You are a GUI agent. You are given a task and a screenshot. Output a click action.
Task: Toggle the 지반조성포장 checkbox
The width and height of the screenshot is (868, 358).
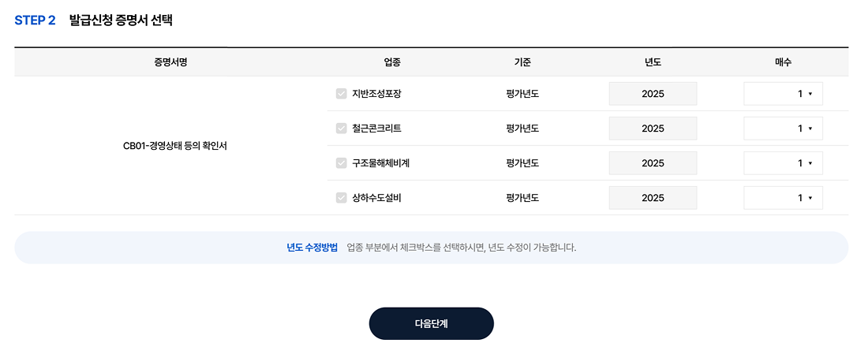click(x=342, y=94)
